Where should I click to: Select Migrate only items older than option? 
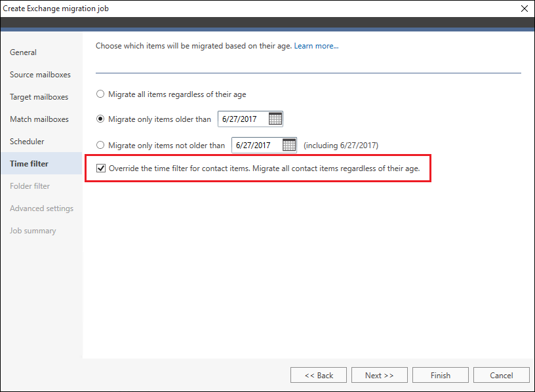[x=100, y=119]
